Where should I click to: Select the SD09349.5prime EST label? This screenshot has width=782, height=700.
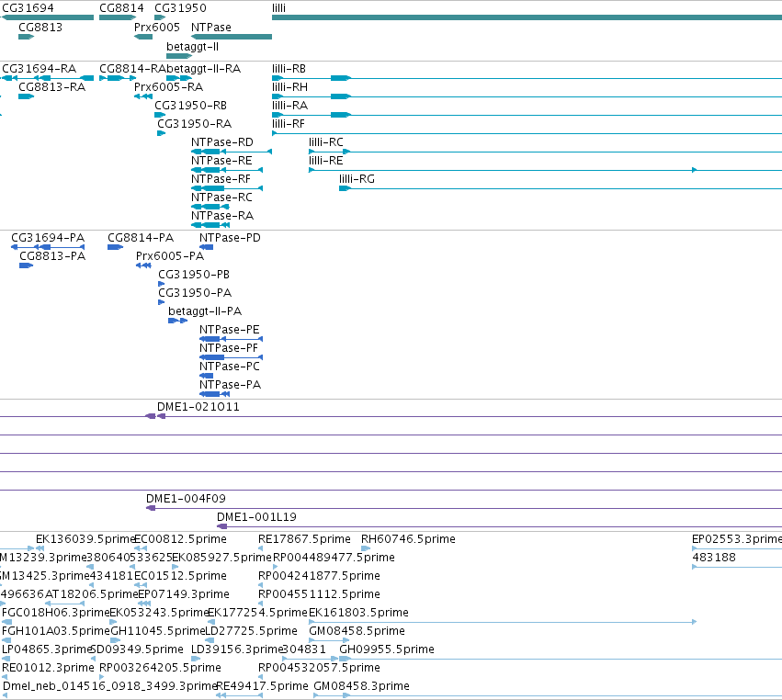pos(137,649)
